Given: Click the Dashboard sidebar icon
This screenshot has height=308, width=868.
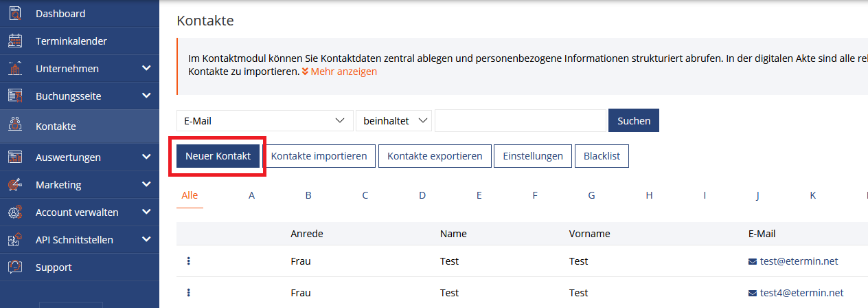Looking at the screenshot, I should click(x=15, y=13).
